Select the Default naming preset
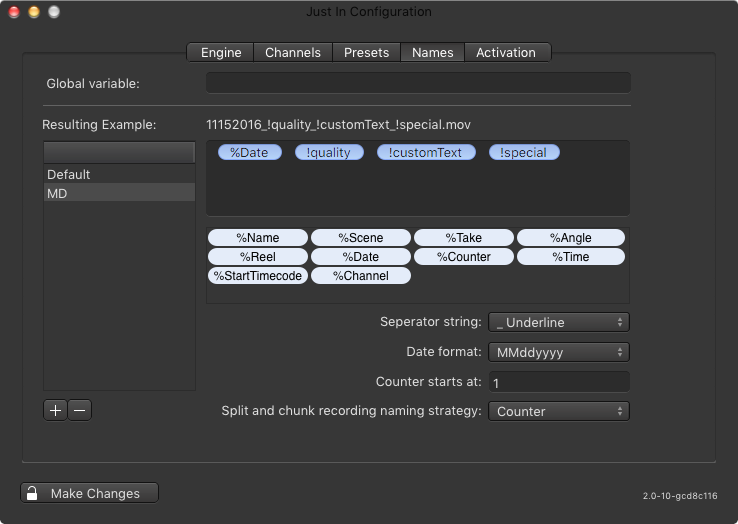This screenshot has width=738, height=524. (x=119, y=174)
